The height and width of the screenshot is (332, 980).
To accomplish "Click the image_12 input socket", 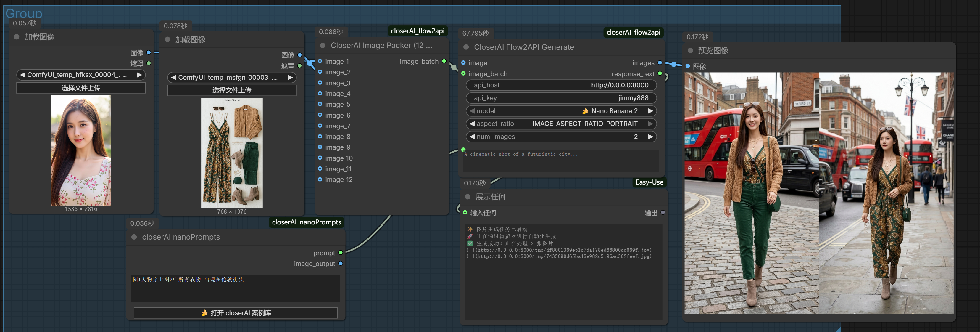I will [x=320, y=179].
